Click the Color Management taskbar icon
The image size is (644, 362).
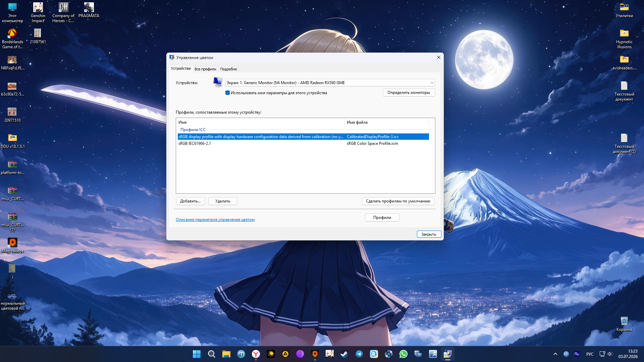[x=447, y=354]
